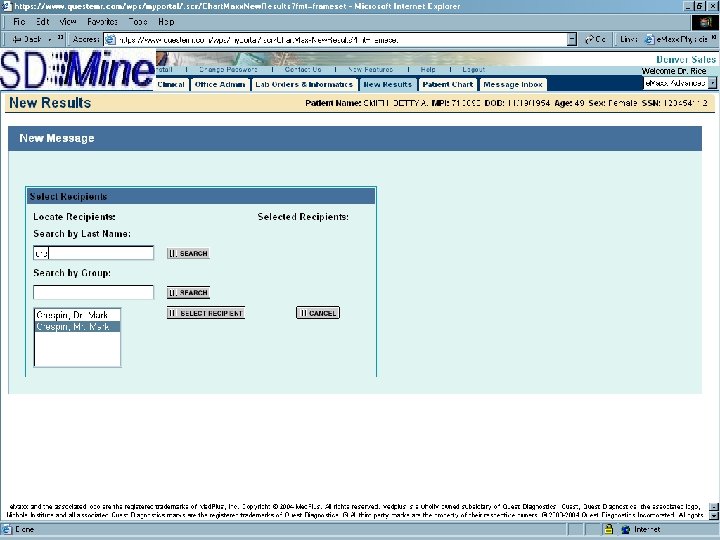Click the Change Password link
Screen dimensions: 720x540
(228, 70)
